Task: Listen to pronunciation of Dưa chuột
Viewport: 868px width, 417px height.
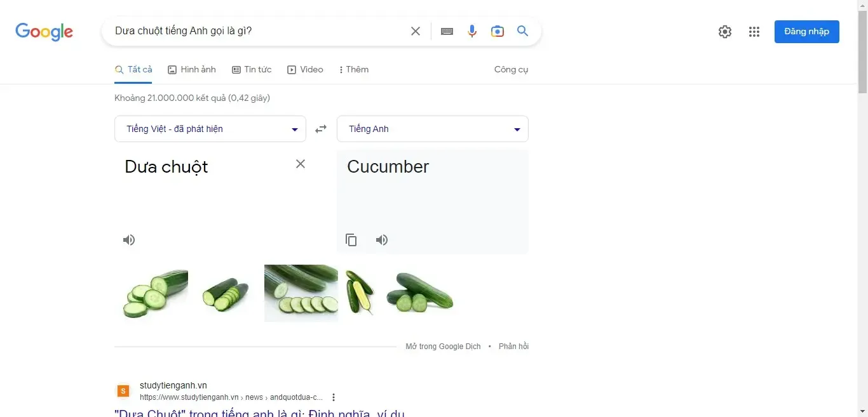Action: (129, 240)
